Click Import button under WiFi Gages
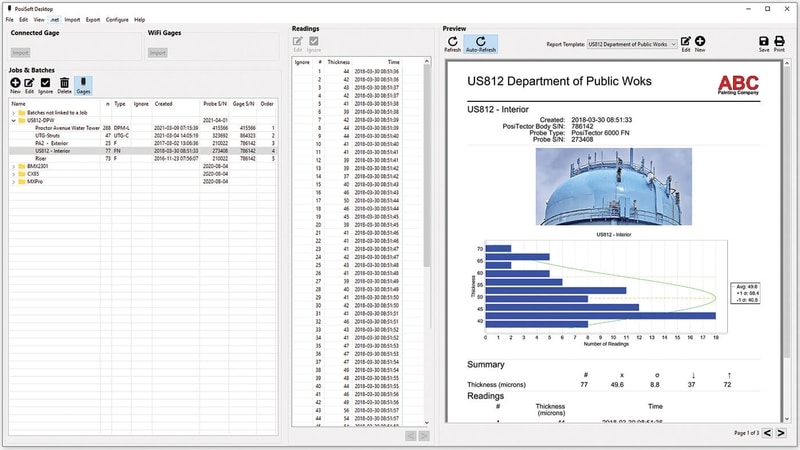800x450 pixels. coord(157,52)
